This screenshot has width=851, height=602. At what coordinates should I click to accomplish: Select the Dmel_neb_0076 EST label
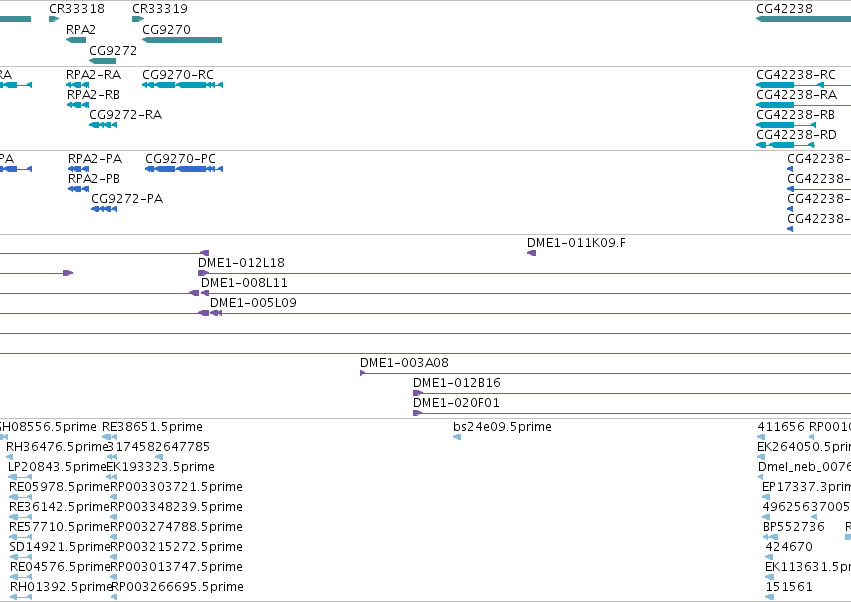[804, 467]
